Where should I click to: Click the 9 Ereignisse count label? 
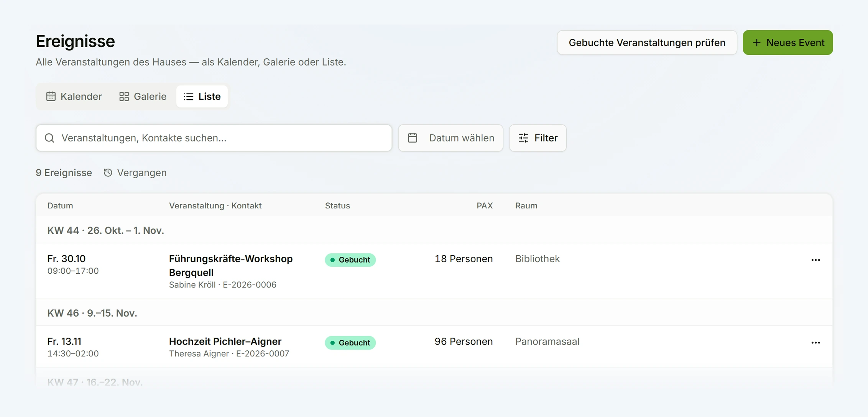64,173
